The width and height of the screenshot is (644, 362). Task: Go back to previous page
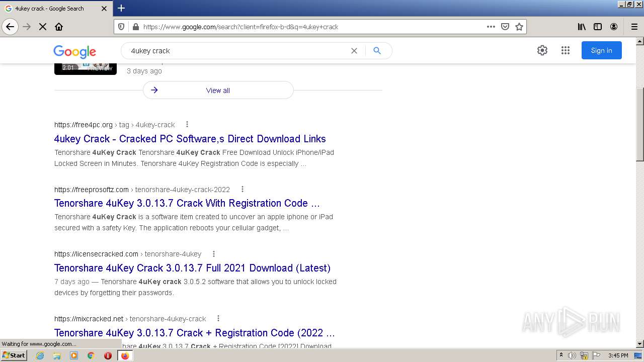pyautogui.click(x=10, y=27)
